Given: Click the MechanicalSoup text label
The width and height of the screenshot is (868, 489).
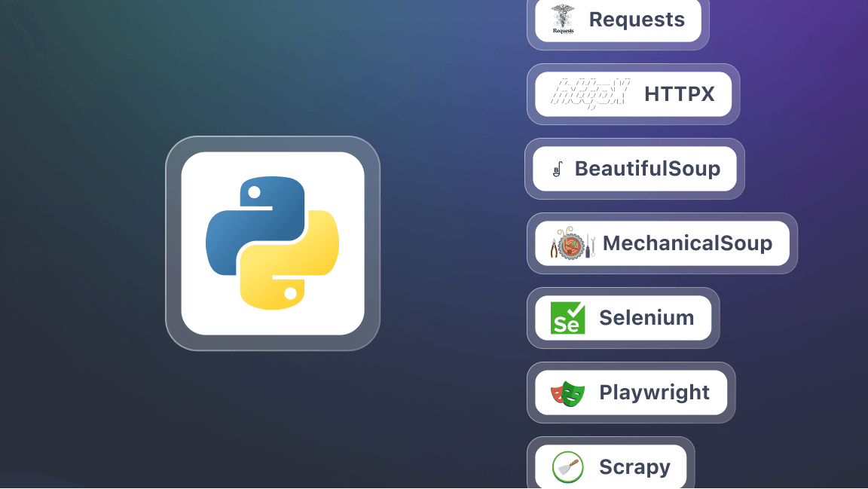Looking at the screenshot, I should (x=687, y=243).
